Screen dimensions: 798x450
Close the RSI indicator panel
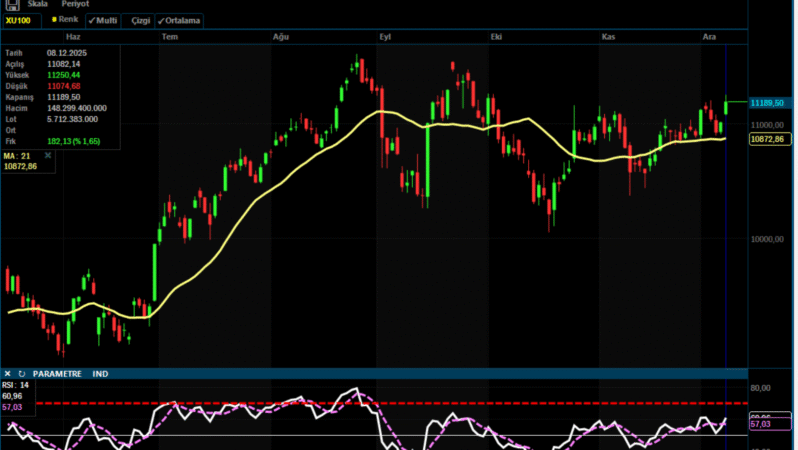coord(8,374)
